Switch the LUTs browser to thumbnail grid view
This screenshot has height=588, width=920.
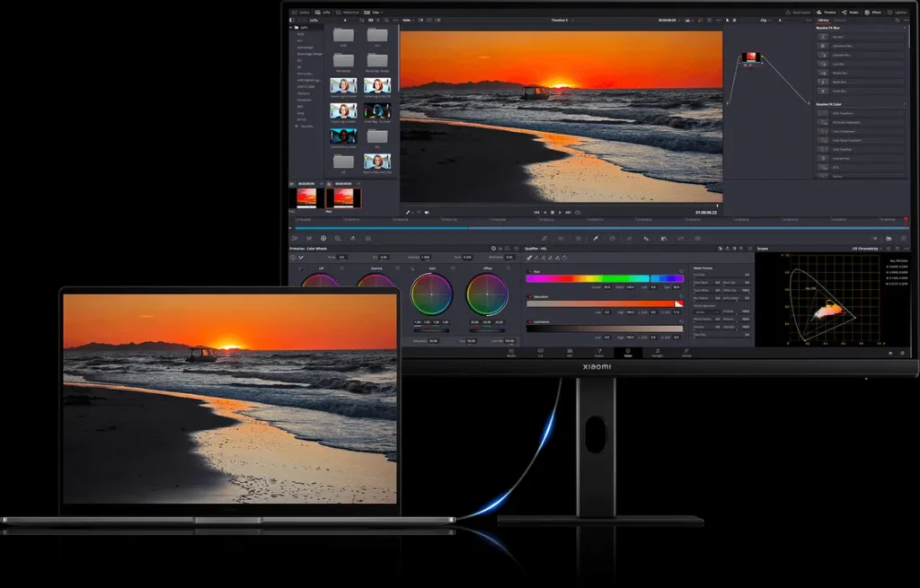click(371, 20)
